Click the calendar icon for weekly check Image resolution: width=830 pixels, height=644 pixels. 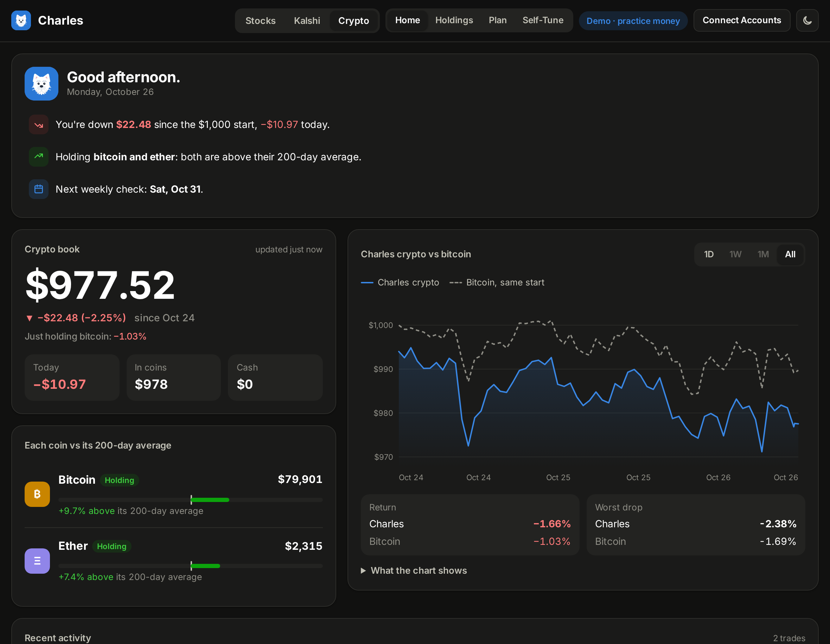pos(39,189)
